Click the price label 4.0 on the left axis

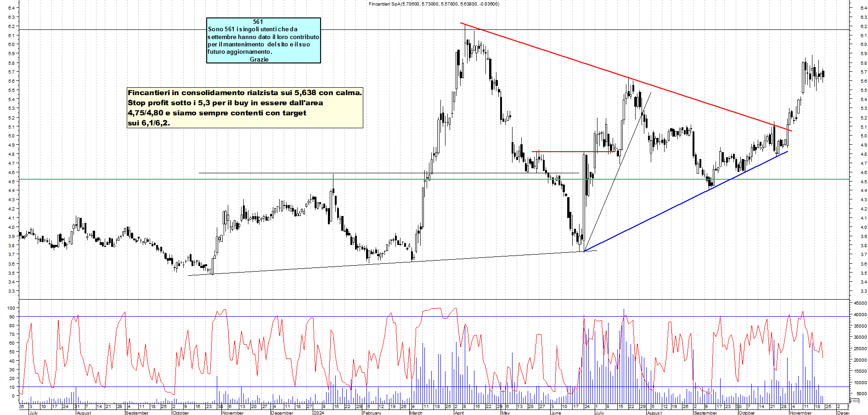pyautogui.click(x=11, y=227)
